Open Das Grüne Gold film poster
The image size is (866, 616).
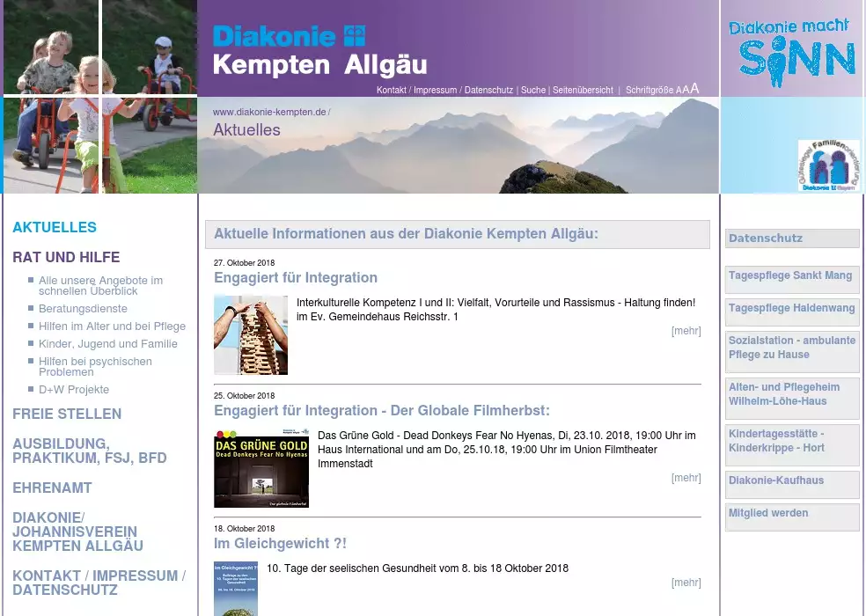[x=261, y=468]
